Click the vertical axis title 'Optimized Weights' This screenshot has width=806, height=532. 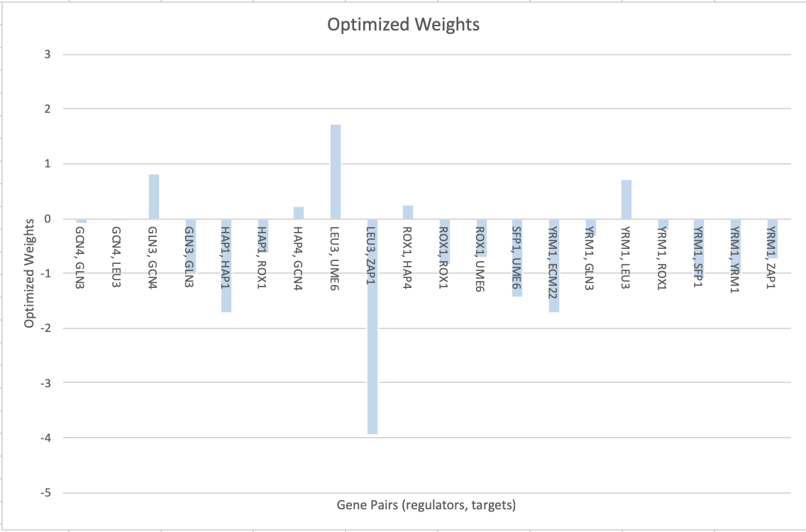click(x=30, y=272)
